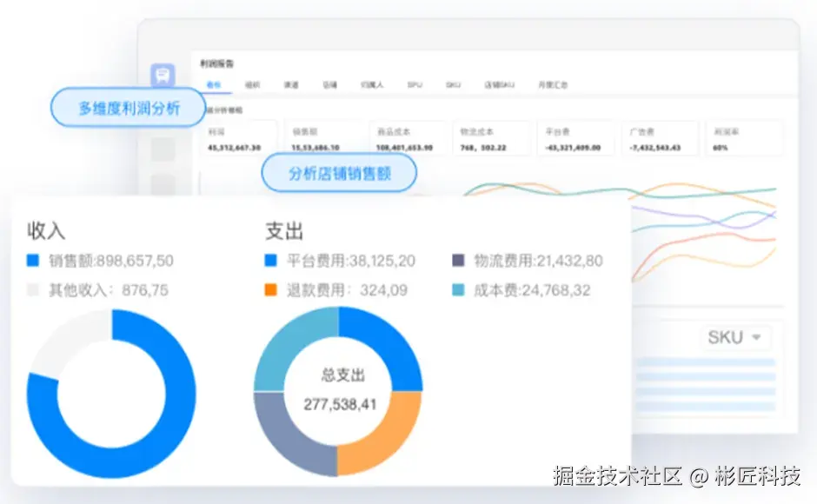Viewport: 817px width, 504px height.
Task: Click the 分析店铺销售额 callout button
Action: click(339, 173)
